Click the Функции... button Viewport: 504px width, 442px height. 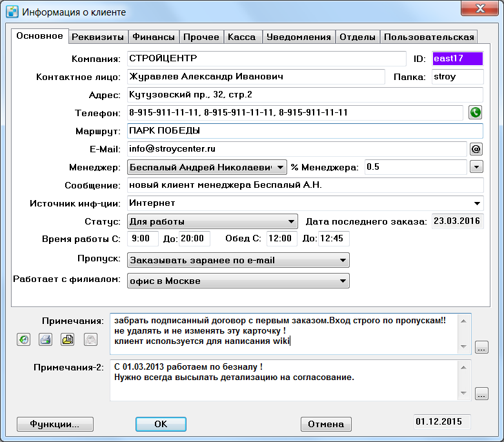click(55, 424)
